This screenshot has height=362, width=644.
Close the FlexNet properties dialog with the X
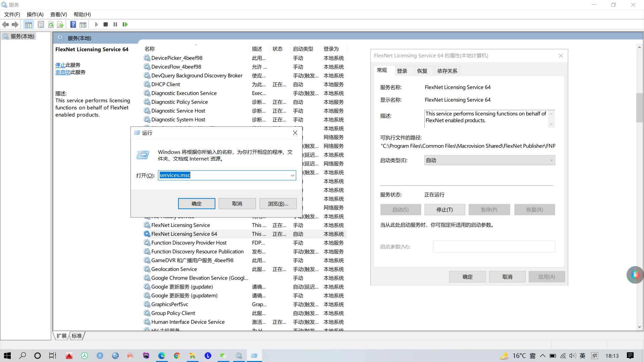pyautogui.click(x=561, y=56)
